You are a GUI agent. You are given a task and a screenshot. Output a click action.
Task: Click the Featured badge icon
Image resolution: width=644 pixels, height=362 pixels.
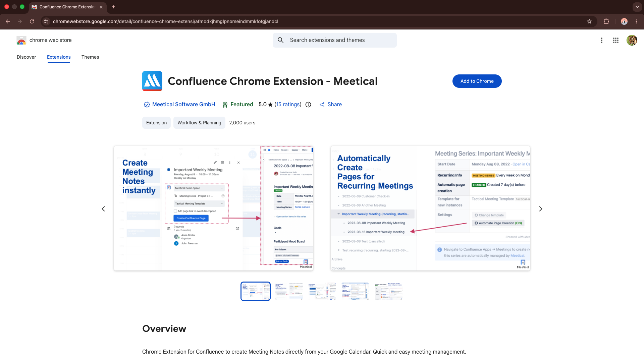225,105
